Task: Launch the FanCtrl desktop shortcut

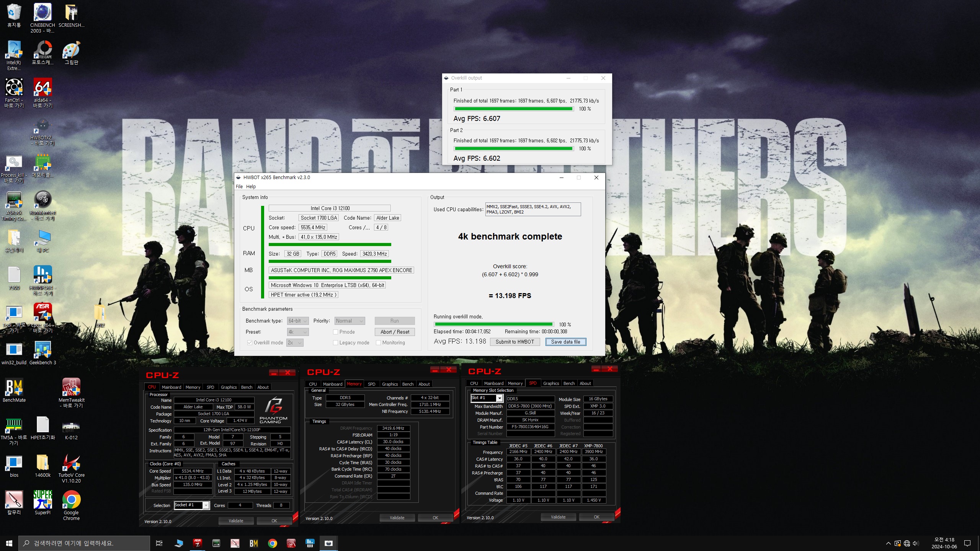Action: [14, 93]
